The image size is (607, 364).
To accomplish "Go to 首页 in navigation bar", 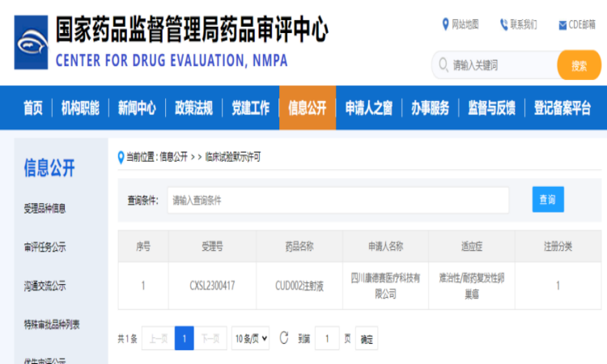I will [x=33, y=108].
